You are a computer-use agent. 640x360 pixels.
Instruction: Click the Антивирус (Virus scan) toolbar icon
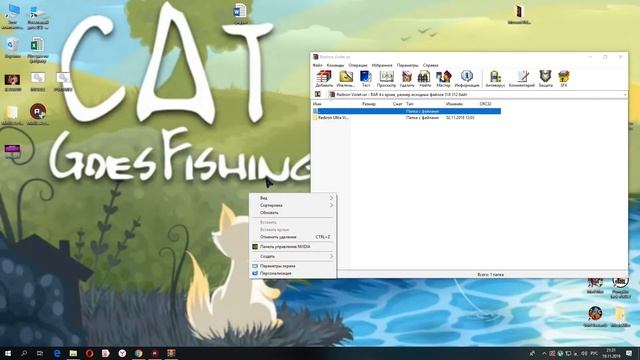pyautogui.click(x=495, y=78)
